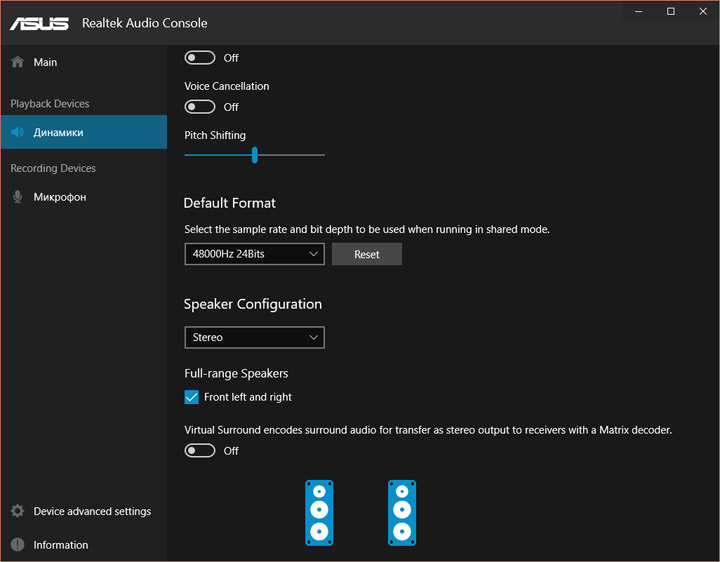
Task: Enable the Virtual Surround switch
Action: click(200, 451)
